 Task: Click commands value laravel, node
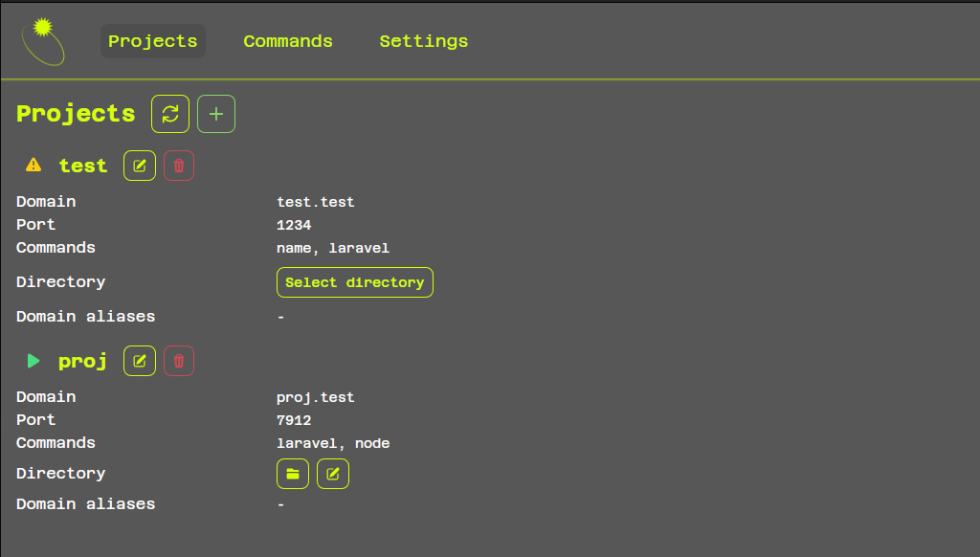click(x=333, y=443)
